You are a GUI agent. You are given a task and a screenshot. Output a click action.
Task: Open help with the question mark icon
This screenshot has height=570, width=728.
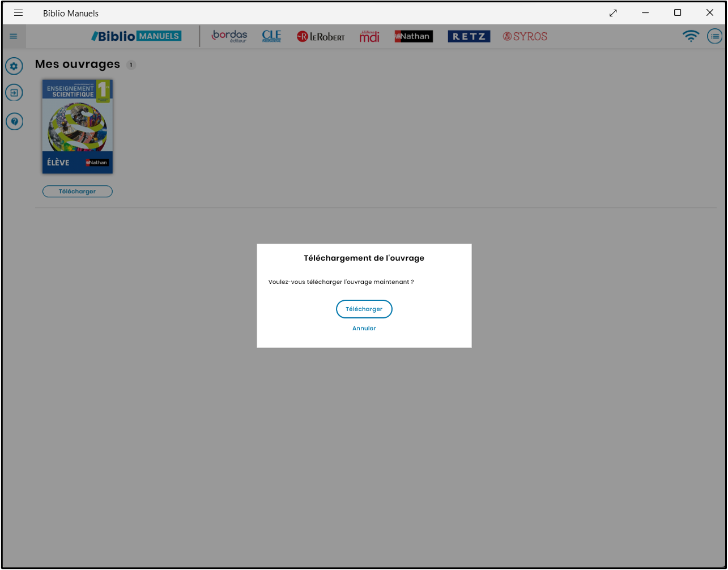click(14, 121)
